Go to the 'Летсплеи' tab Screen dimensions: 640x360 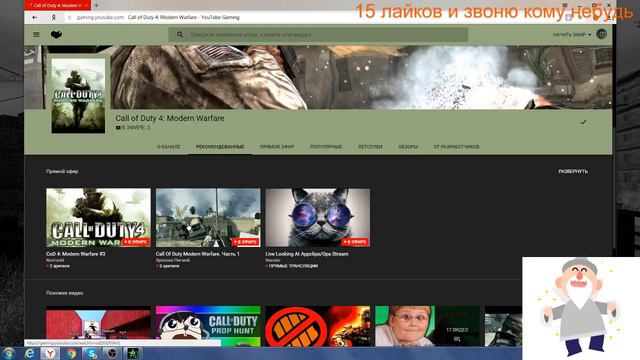[x=370, y=147]
